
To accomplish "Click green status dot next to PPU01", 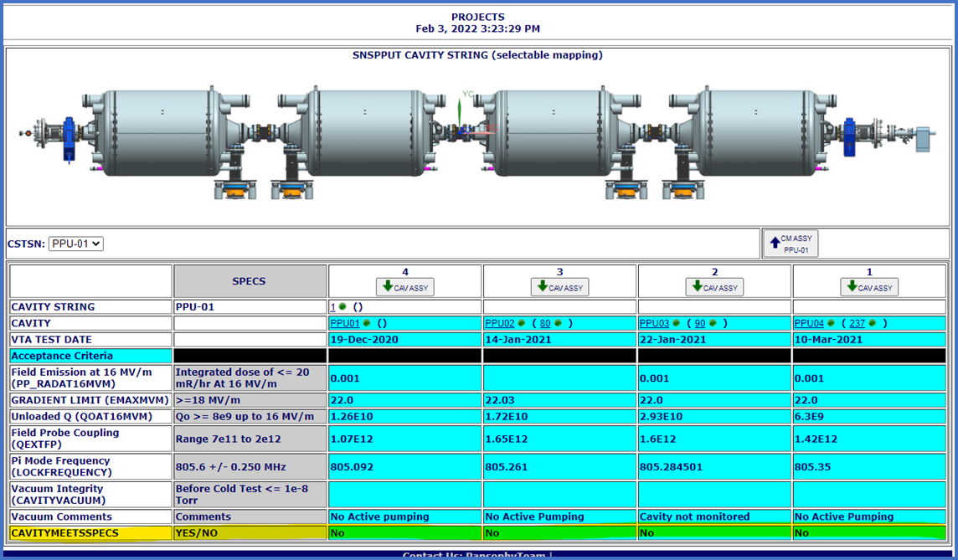I will click(x=366, y=323).
